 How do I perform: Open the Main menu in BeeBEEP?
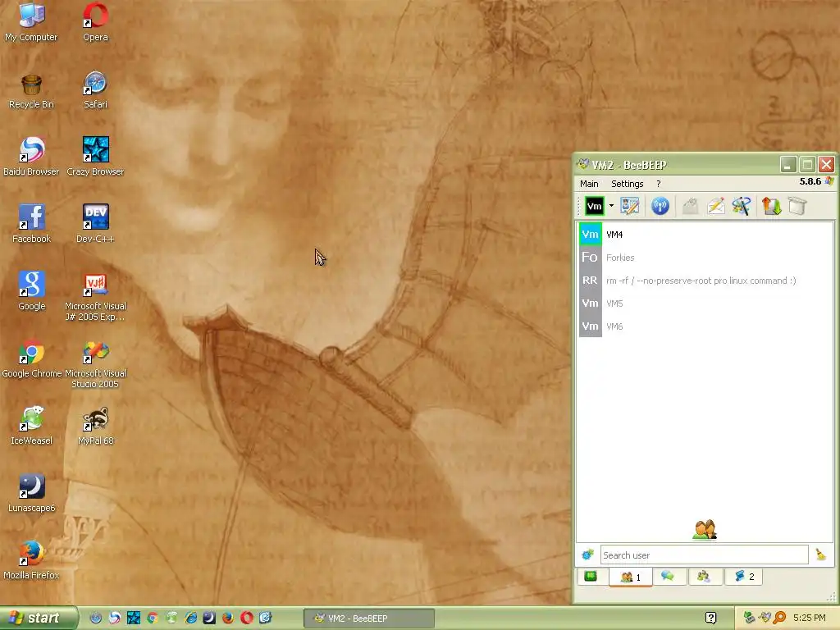589,184
